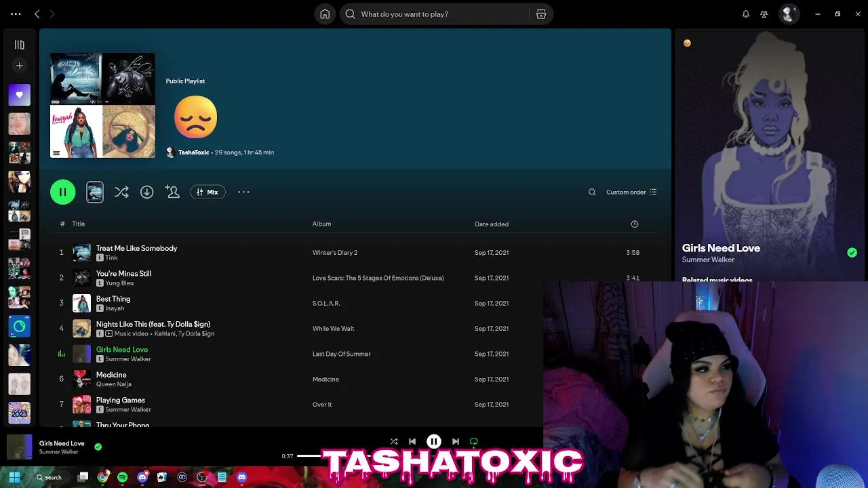Sort by the Album column header

(x=321, y=224)
